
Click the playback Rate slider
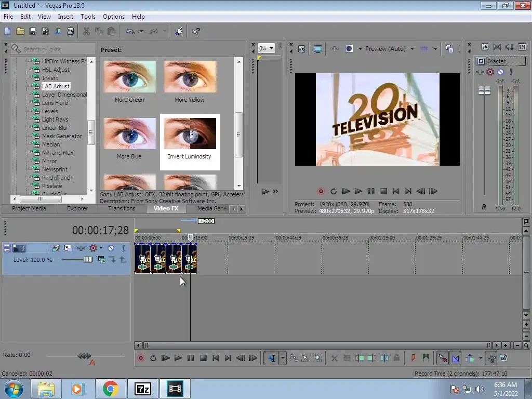[x=85, y=356]
